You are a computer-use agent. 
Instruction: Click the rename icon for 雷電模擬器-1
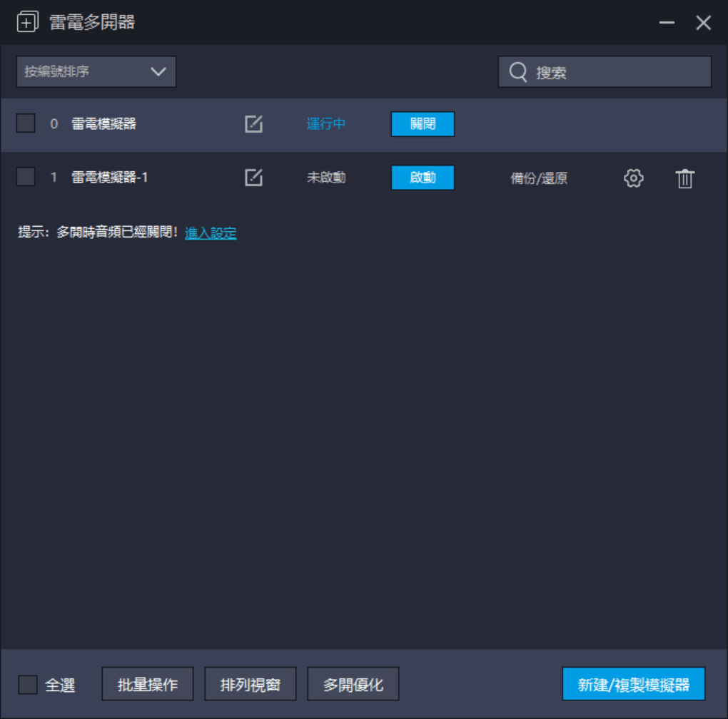coord(253,177)
